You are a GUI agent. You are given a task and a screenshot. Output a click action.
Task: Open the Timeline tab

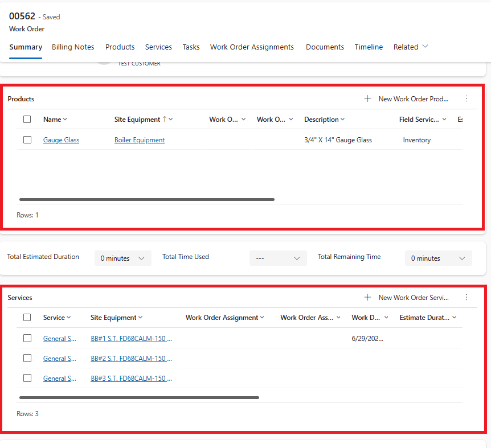pyautogui.click(x=369, y=47)
